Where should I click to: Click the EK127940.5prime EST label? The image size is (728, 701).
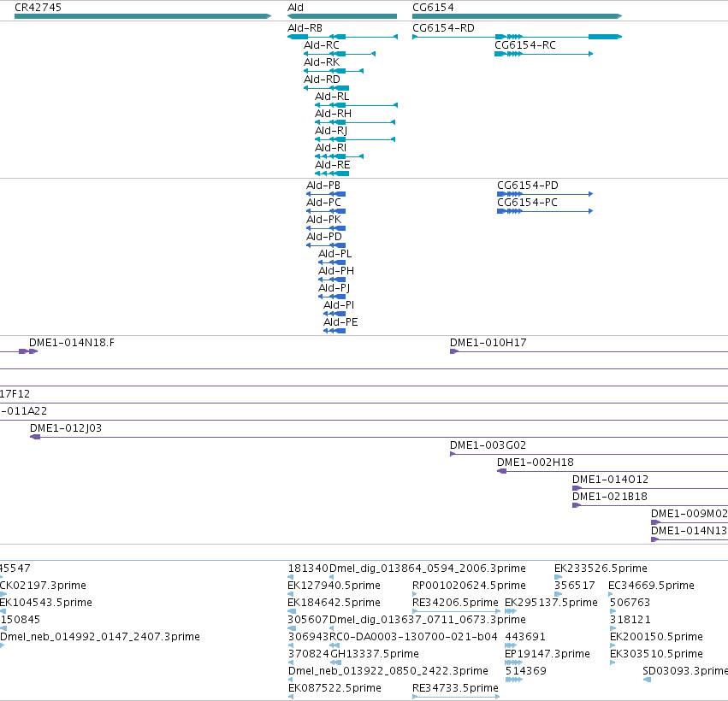point(334,586)
